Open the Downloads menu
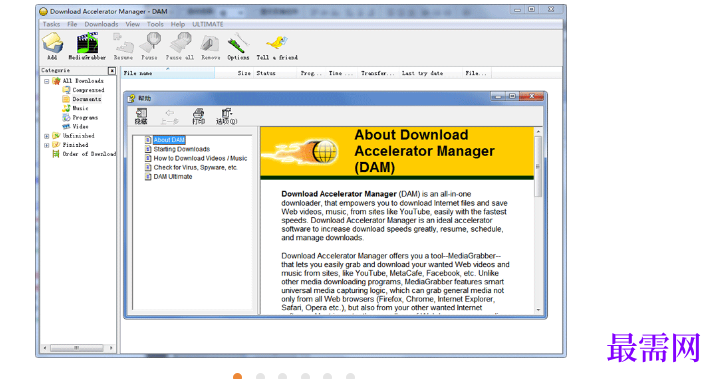 [x=101, y=24]
